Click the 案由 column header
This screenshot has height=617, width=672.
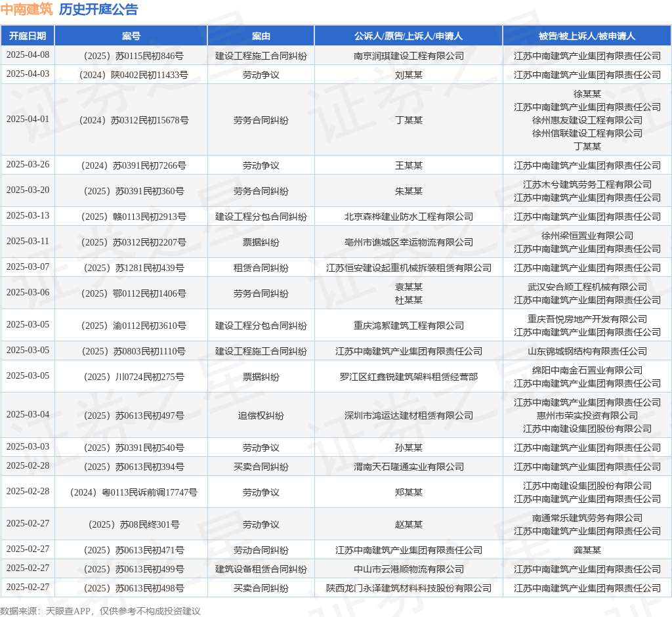pyautogui.click(x=261, y=36)
